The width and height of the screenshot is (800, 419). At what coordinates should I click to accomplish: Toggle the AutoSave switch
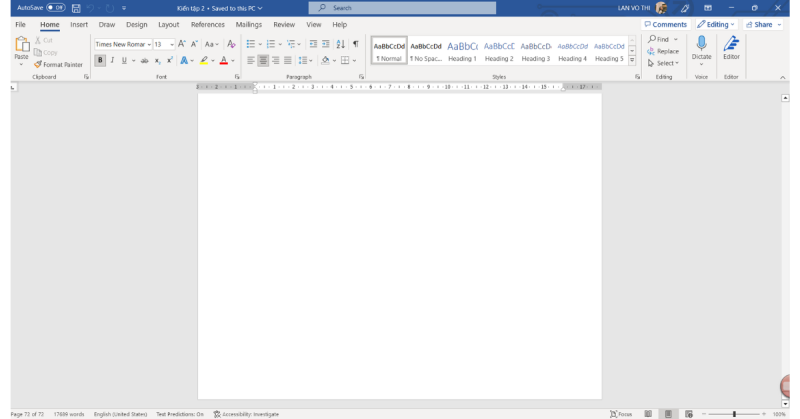pyautogui.click(x=56, y=8)
